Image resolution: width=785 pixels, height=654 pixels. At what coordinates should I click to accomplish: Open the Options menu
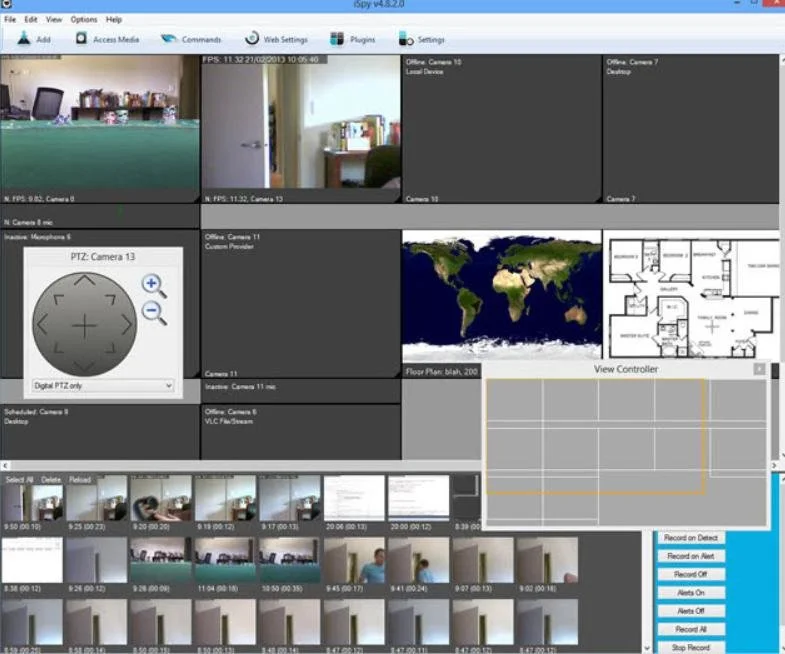coord(84,20)
